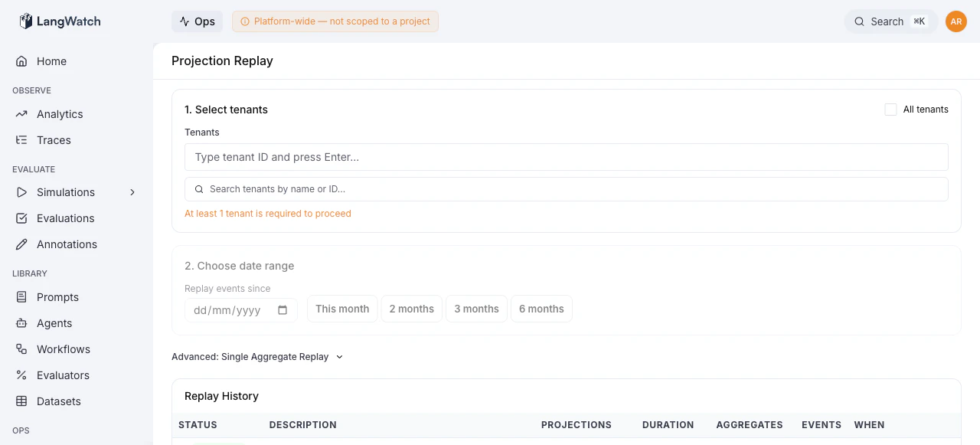Enable the All tenants checkbox
The image size is (980, 445).
pos(890,110)
